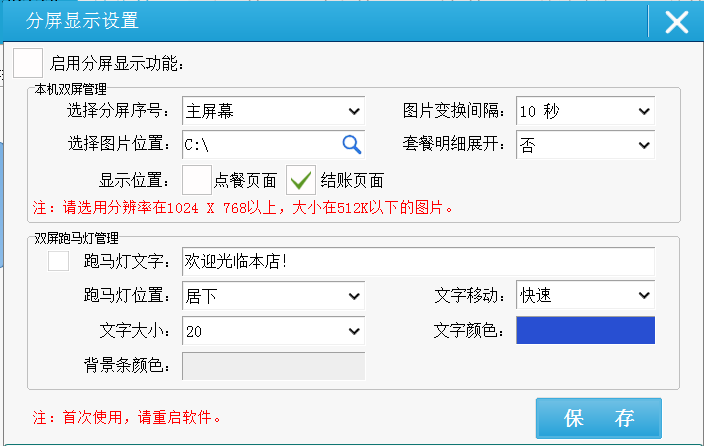
Task: Expand the 文字大小 dropdown
Action: (x=273, y=331)
